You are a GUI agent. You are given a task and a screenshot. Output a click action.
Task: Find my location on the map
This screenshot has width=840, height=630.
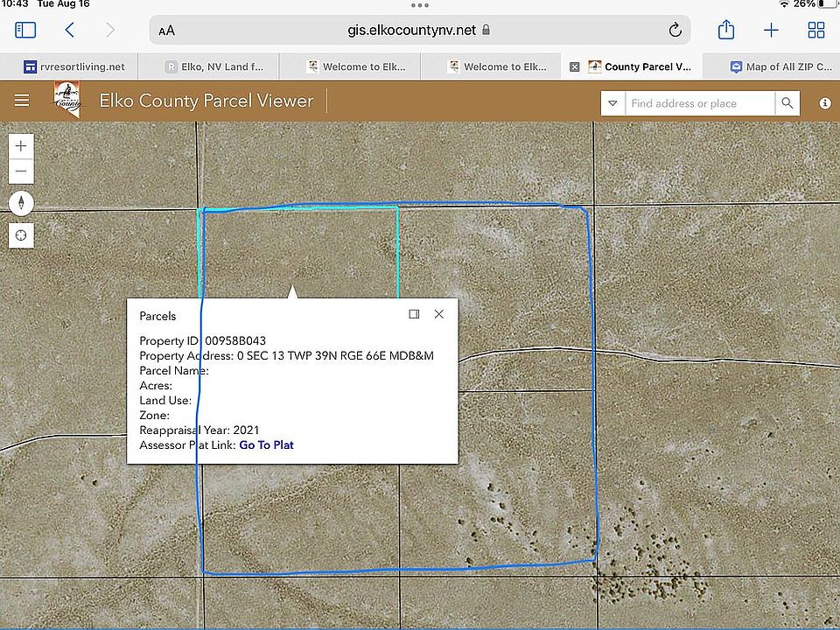21,235
